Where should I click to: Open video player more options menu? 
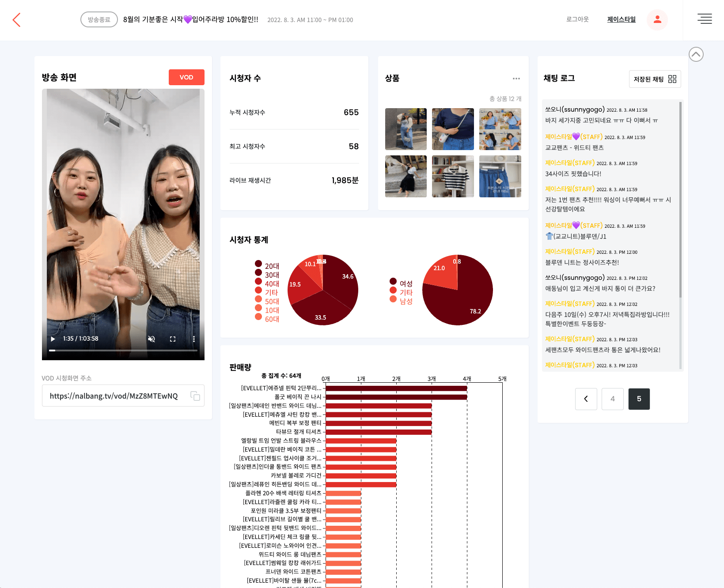[193, 339]
